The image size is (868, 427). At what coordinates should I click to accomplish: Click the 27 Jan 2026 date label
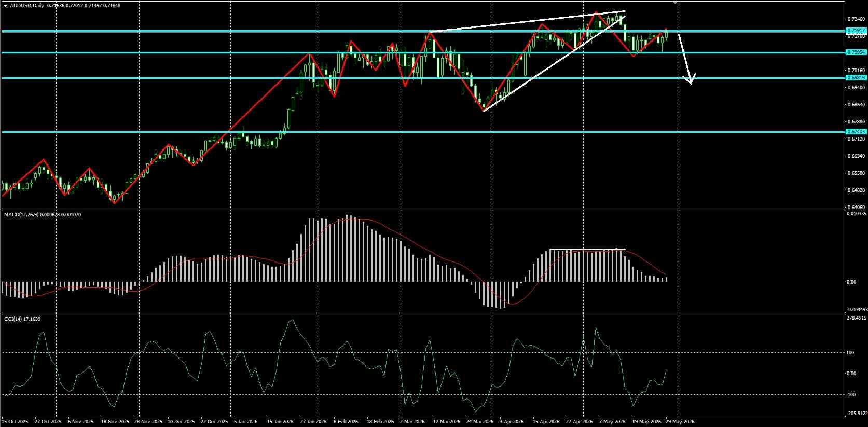pyautogui.click(x=313, y=422)
